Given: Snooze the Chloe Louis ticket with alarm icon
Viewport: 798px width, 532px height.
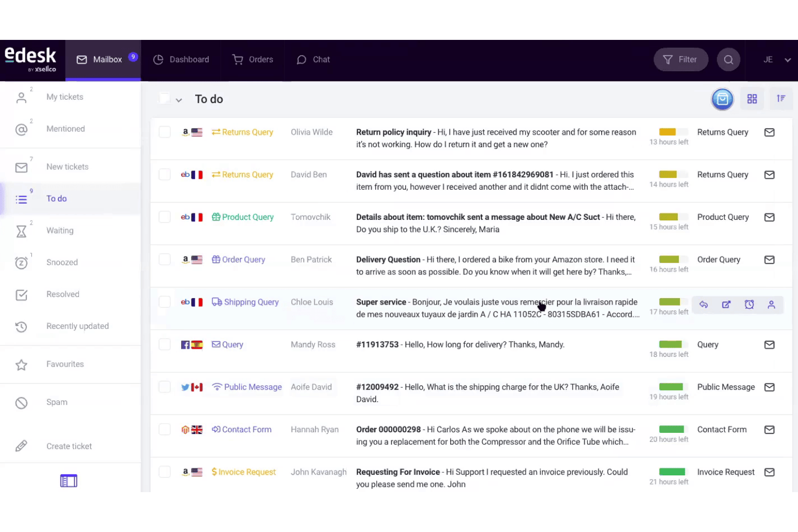Looking at the screenshot, I should (x=749, y=305).
